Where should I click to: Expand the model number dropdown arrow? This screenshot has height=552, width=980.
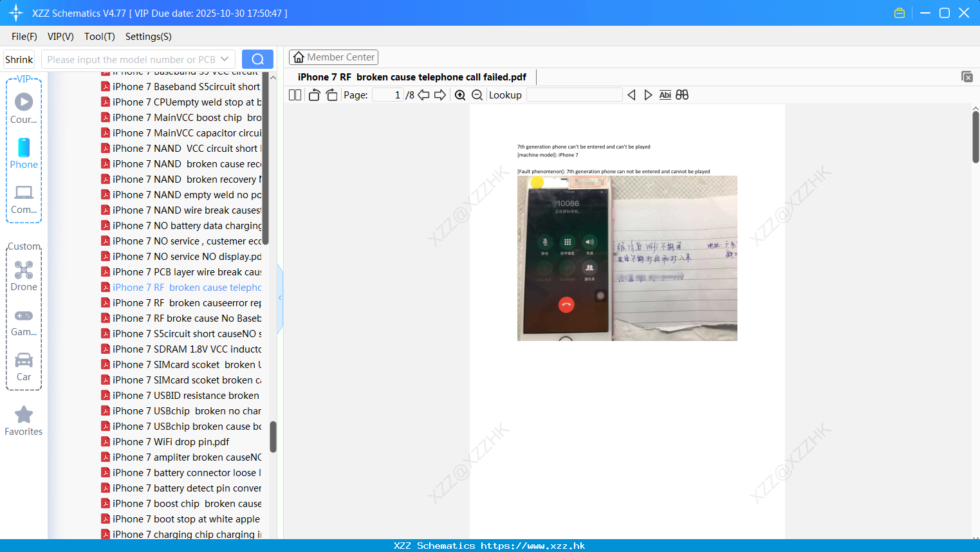click(225, 59)
